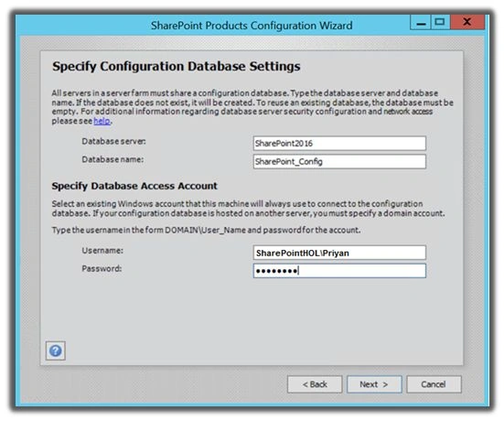Click the SharePoint Products Configuration Wizard title bar

coord(252,26)
